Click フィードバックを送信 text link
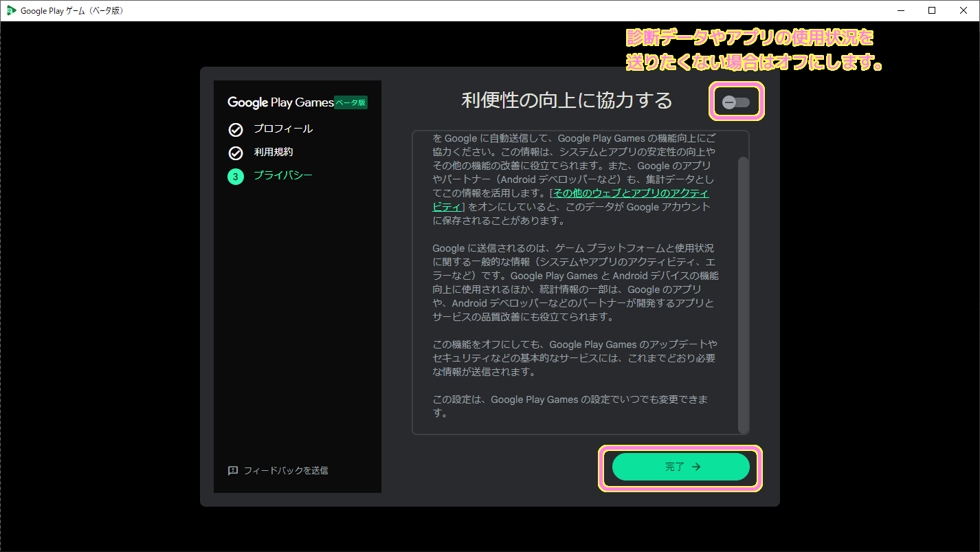Screen dimensions: 980x552 click(x=286, y=471)
